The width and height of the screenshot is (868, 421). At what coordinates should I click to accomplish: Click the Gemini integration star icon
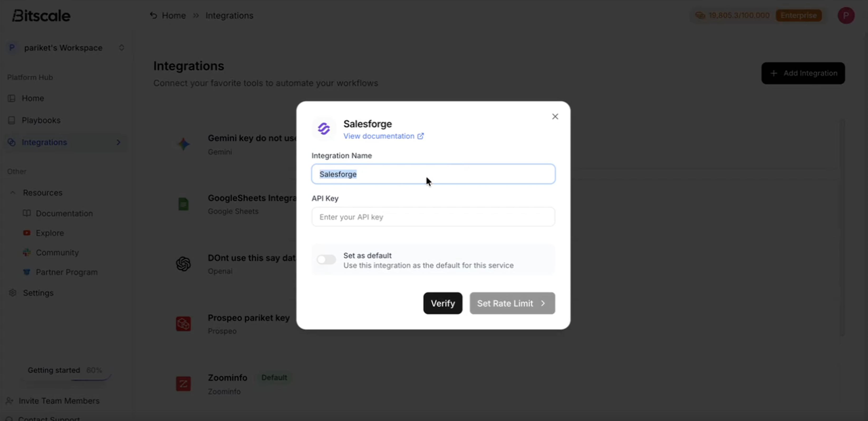184,144
